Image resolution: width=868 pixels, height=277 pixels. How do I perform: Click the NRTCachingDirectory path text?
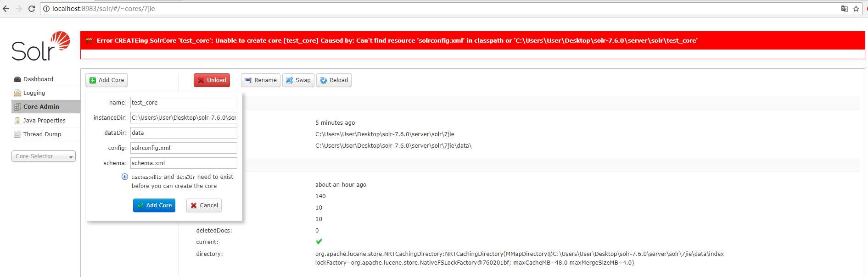coord(520,254)
